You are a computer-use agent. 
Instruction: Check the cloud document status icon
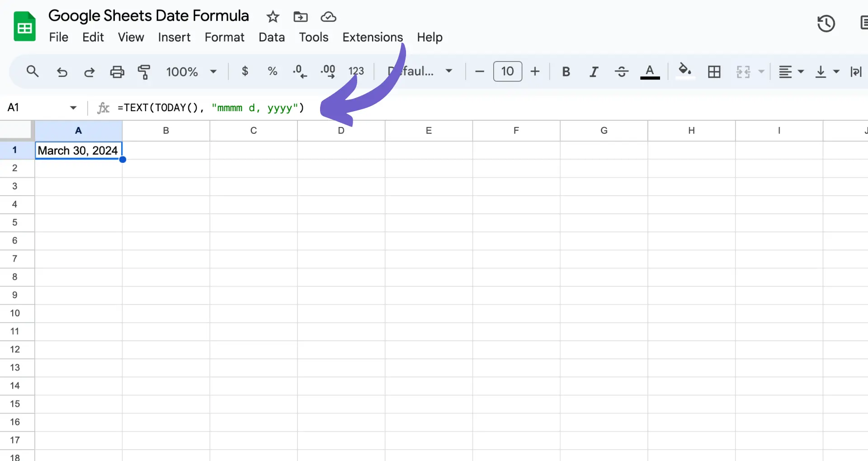(328, 17)
